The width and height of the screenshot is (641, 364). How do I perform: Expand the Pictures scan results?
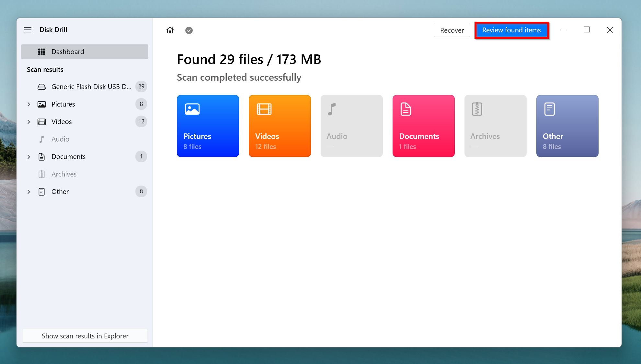click(29, 104)
